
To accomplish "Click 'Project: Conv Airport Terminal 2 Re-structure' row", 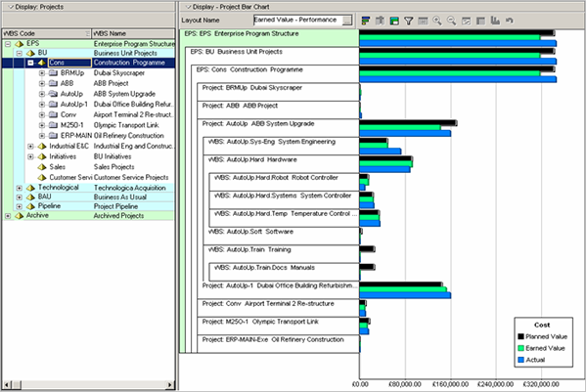I will (x=278, y=308).
